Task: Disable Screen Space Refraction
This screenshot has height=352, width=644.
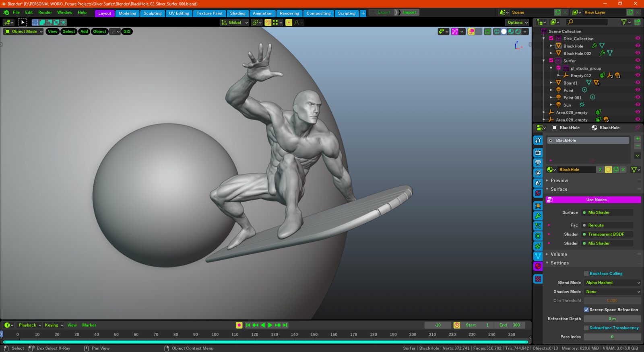Action: (586, 310)
